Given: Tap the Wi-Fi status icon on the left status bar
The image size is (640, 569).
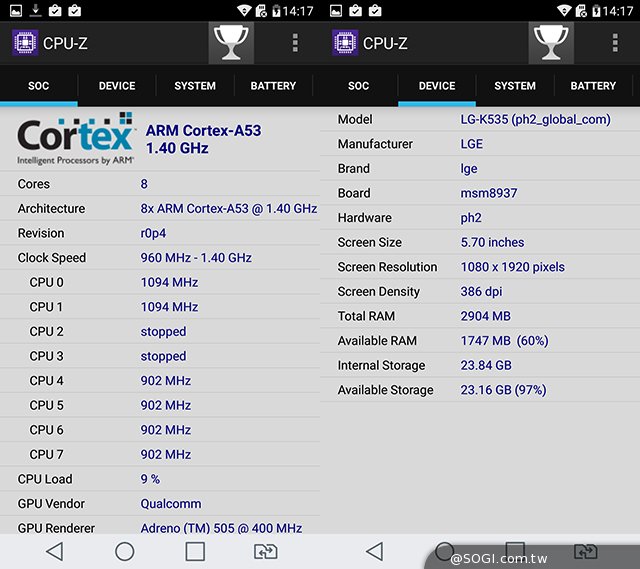Looking at the screenshot, I should point(244,10).
